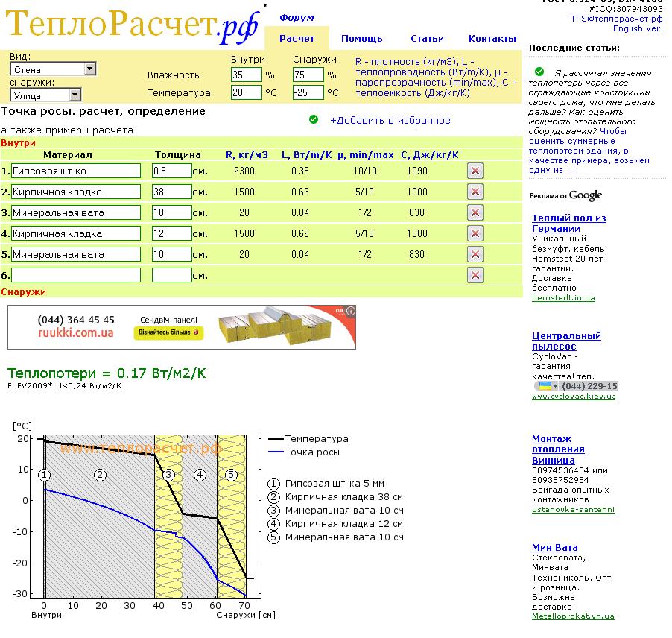Click the green checkmark icon in Последние статьи
The height and width of the screenshot is (638, 672).
click(x=539, y=72)
